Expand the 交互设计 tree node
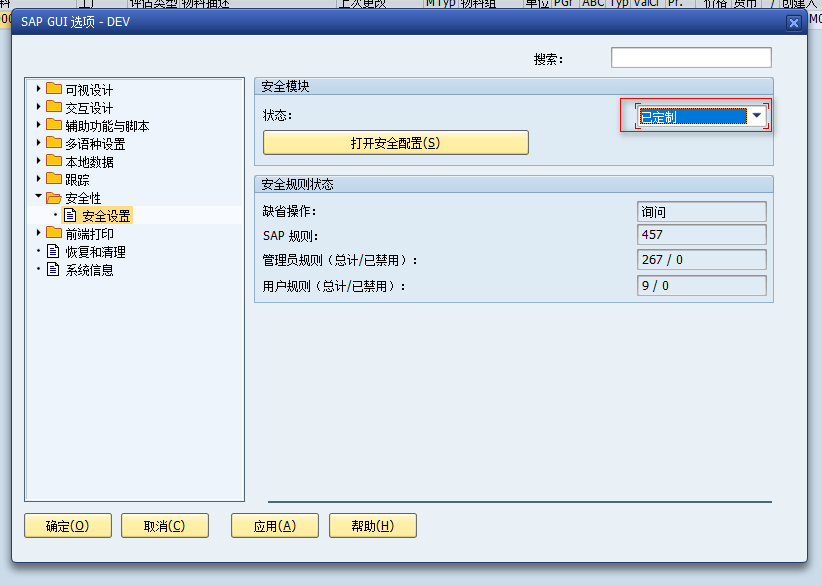 (x=38, y=106)
